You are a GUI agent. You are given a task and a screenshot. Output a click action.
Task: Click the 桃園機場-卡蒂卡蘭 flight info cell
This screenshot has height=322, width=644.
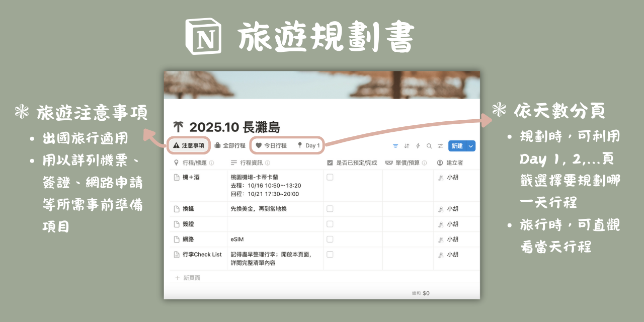(275, 186)
